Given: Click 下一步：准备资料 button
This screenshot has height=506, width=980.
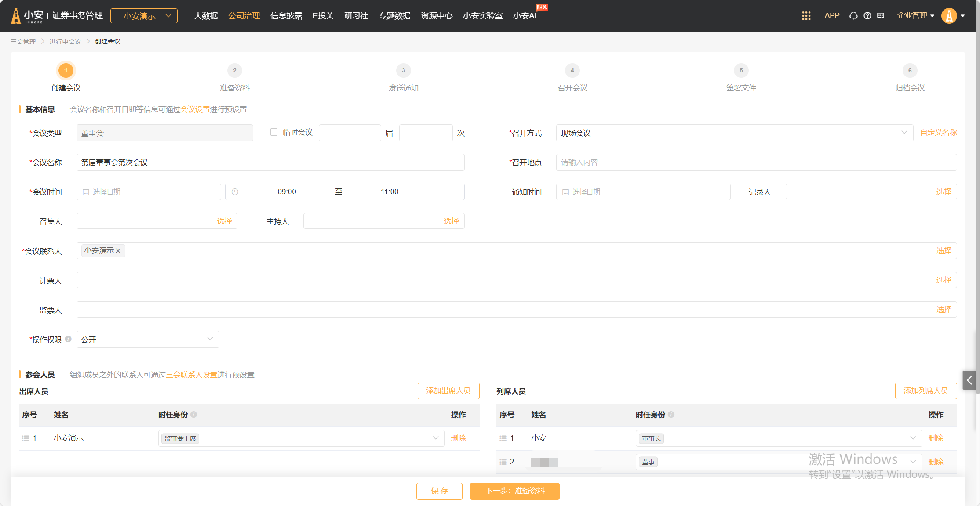Looking at the screenshot, I should [514, 491].
